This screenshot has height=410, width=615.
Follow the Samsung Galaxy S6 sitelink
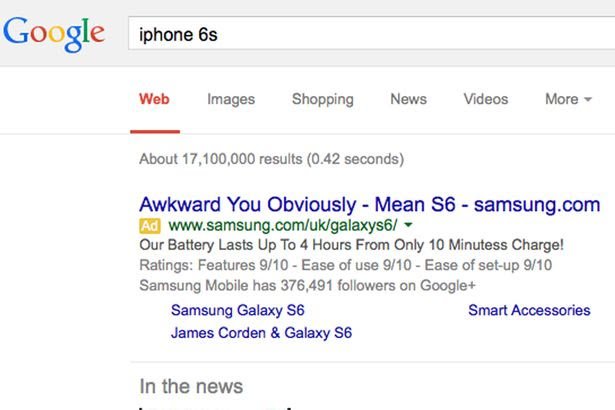coord(238,310)
